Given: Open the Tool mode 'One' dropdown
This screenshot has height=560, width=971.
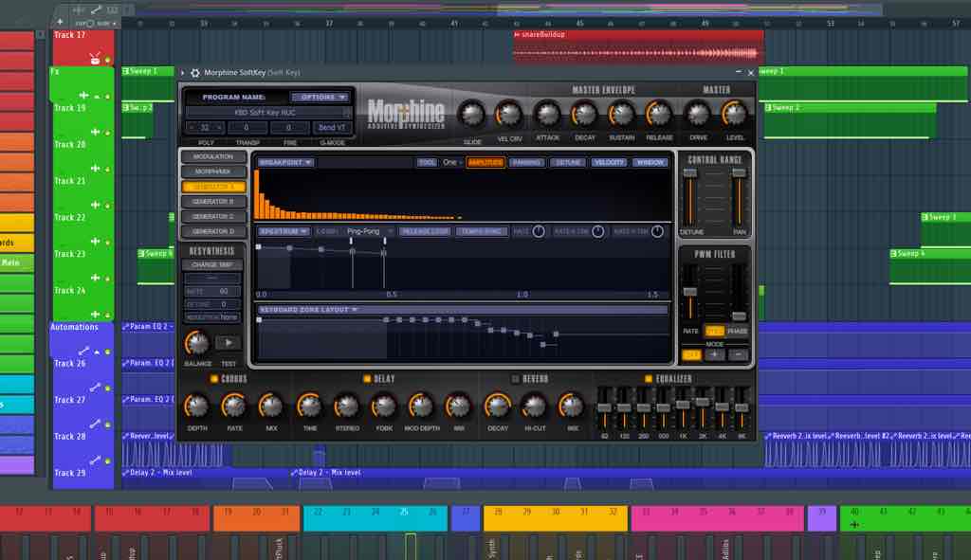Looking at the screenshot, I should click(452, 162).
